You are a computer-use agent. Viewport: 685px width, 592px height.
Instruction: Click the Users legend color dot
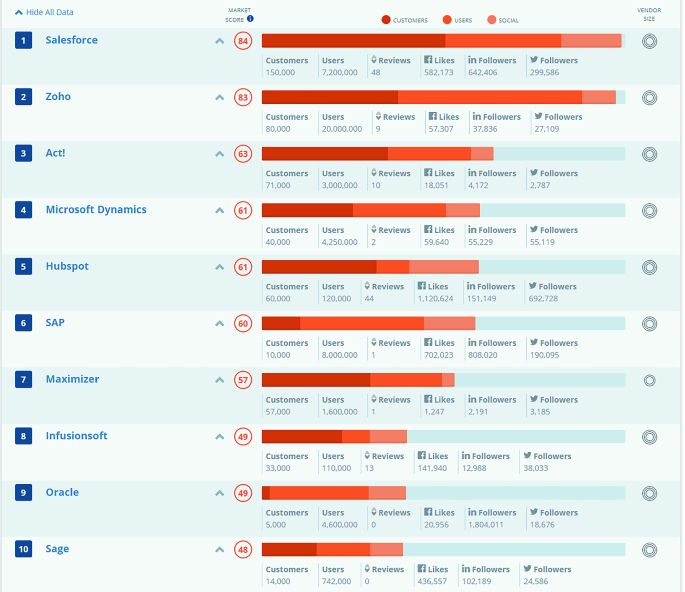click(447, 20)
